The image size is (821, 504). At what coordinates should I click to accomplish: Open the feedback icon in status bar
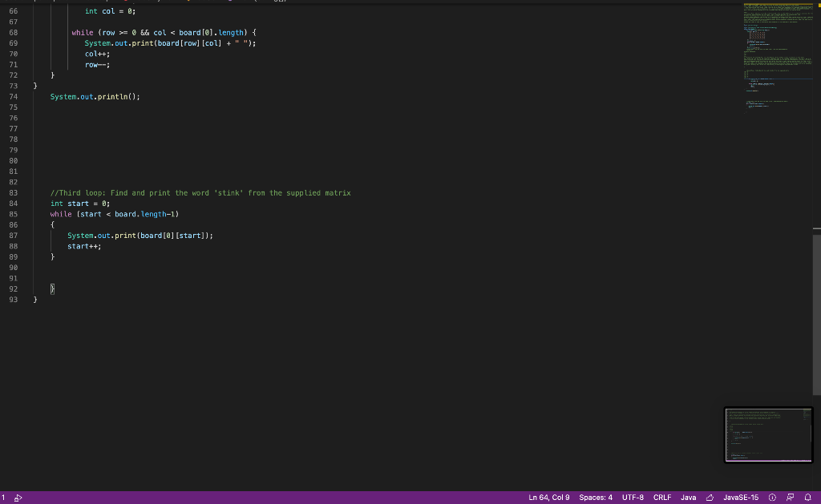pyautogui.click(x=790, y=498)
